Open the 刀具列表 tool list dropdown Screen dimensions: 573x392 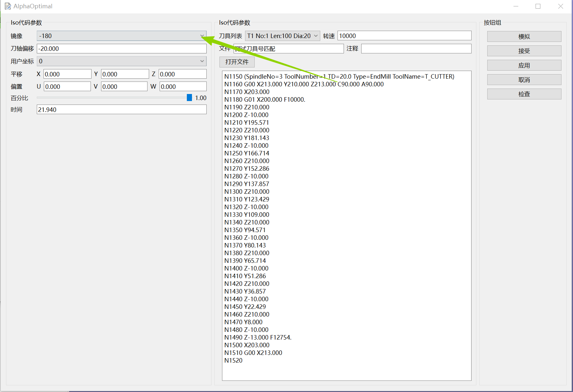coord(282,36)
